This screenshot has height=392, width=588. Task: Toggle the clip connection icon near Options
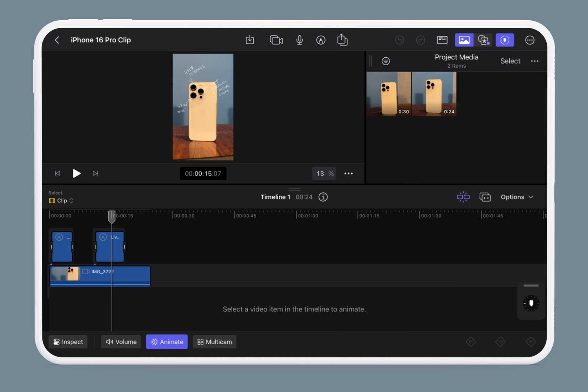[x=463, y=197]
